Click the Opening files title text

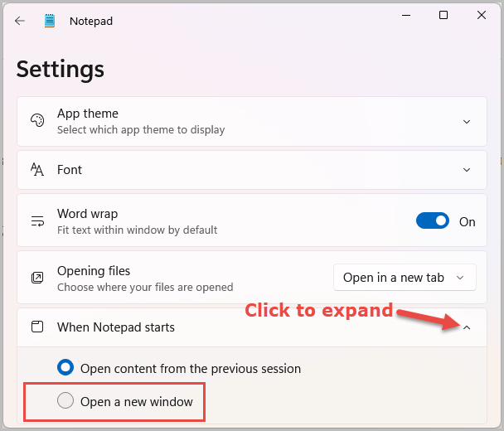point(94,271)
